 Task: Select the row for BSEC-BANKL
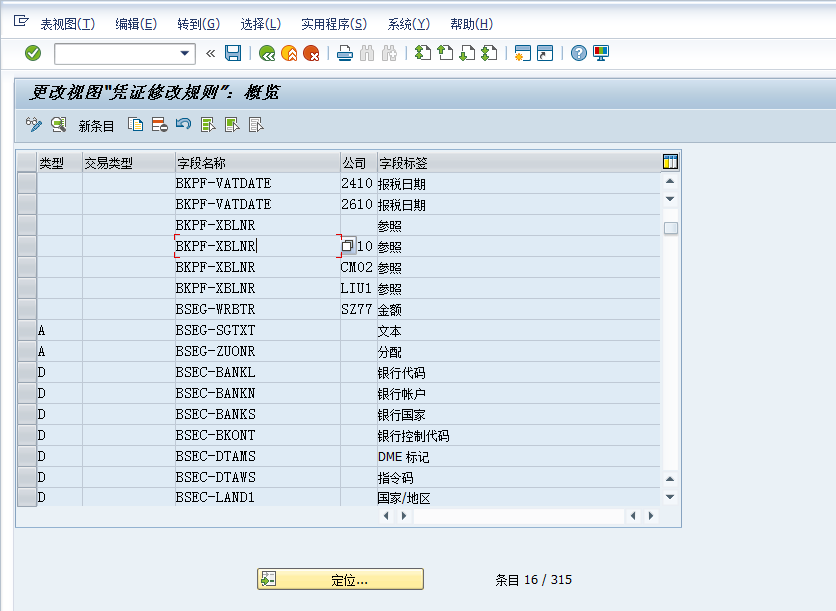pos(25,372)
